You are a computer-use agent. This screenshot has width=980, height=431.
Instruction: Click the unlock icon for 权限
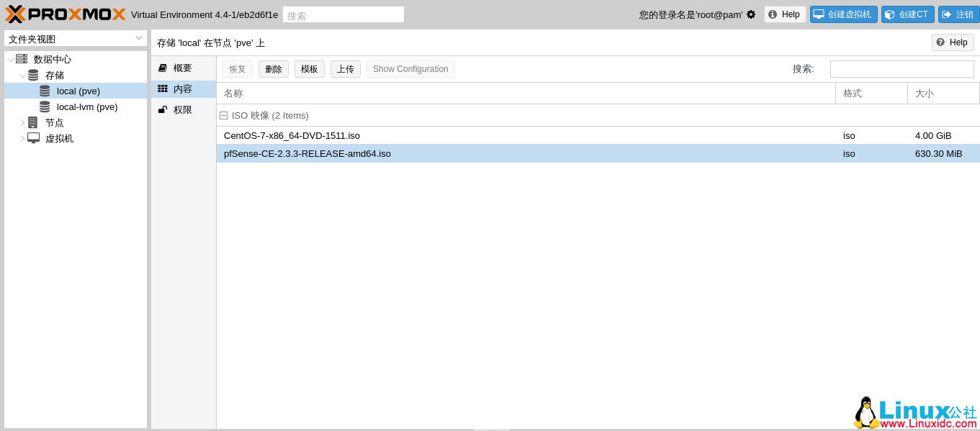pos(163,109)
